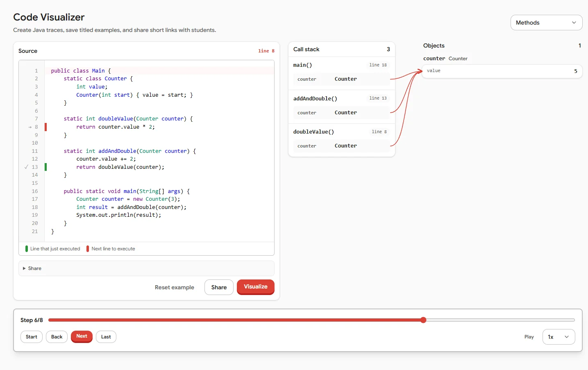Click the 'line 13' label in addAndDouble() frame
Screen dimensions: 588x370
tap(378, 98)
